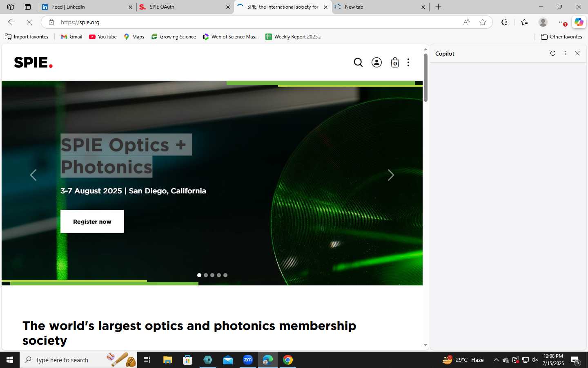
Task: Open the SPIE shopping cart icon
Action: pos(395,63)
